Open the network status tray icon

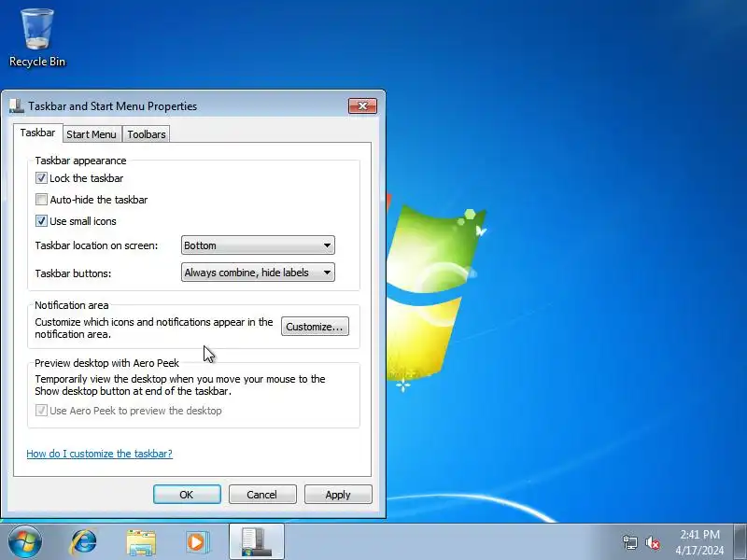coord(629,542)
